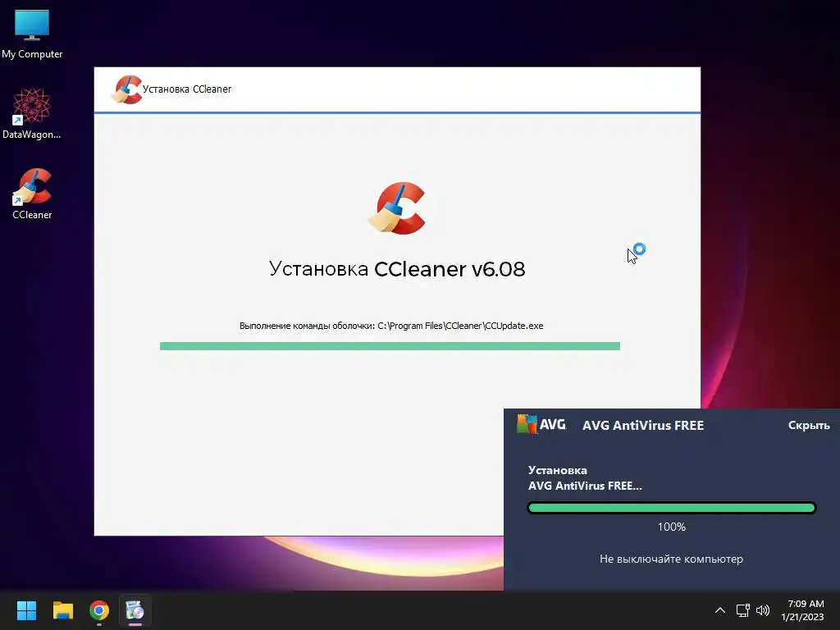This screenshot has height=630, width=840.
Task: Open the My Computer desktop icon
Action: coord(32,34)
